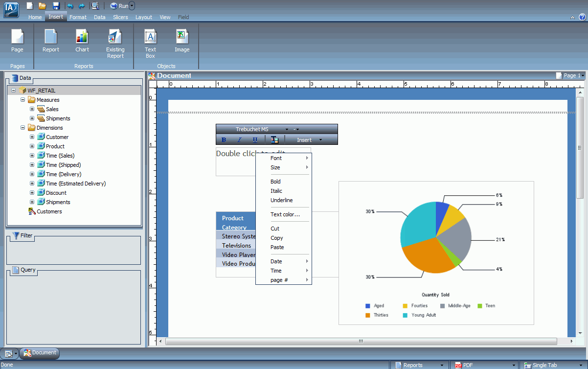588x369 pixels.
Task: Collapse the WF_RETAIL tree node
Action: 14,91
